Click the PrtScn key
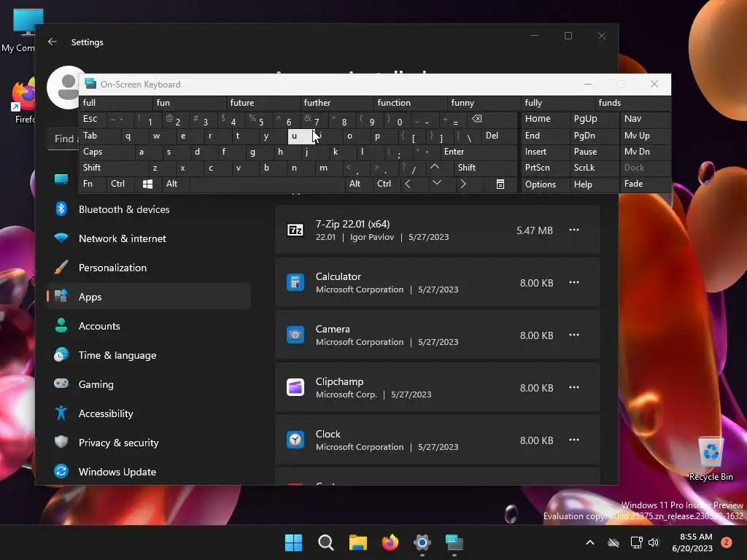 (x=545, y=168)
